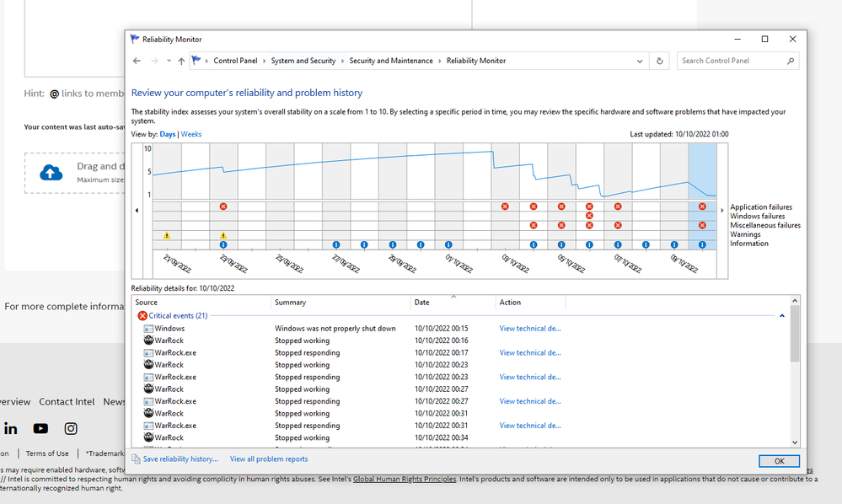View technical details for WarRock.exe at 00:31
This screenshot has height=504, width=842.
tap(530, 425)
